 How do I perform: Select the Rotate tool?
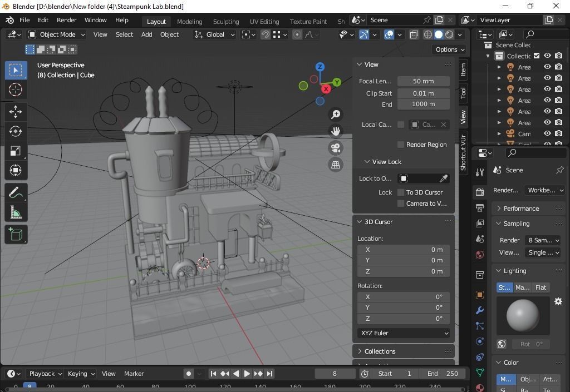click(x=16, y=131)
